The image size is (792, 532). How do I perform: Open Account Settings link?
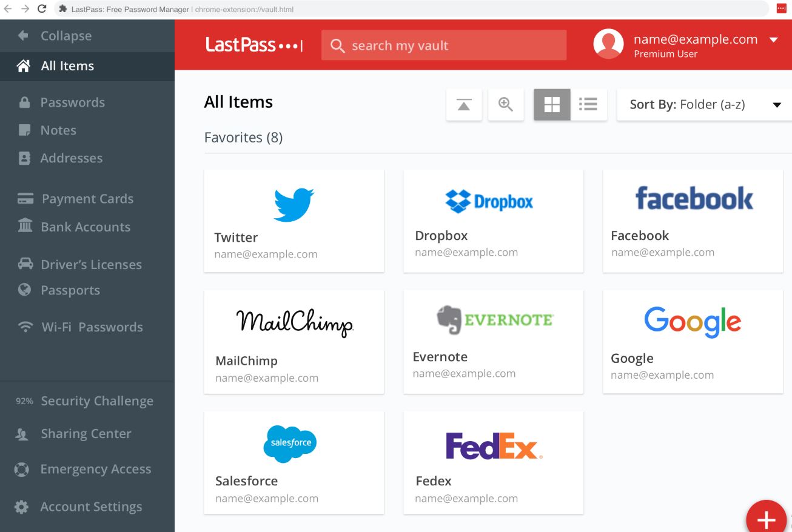[91, 507]
